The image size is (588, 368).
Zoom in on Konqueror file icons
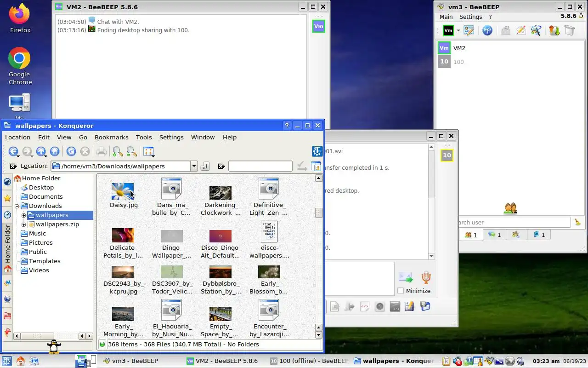pos(118,151)
